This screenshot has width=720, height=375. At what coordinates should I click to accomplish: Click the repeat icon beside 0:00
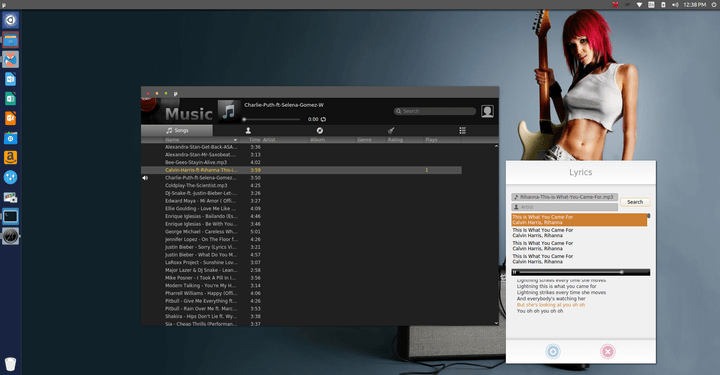click(x=323, y=119)
